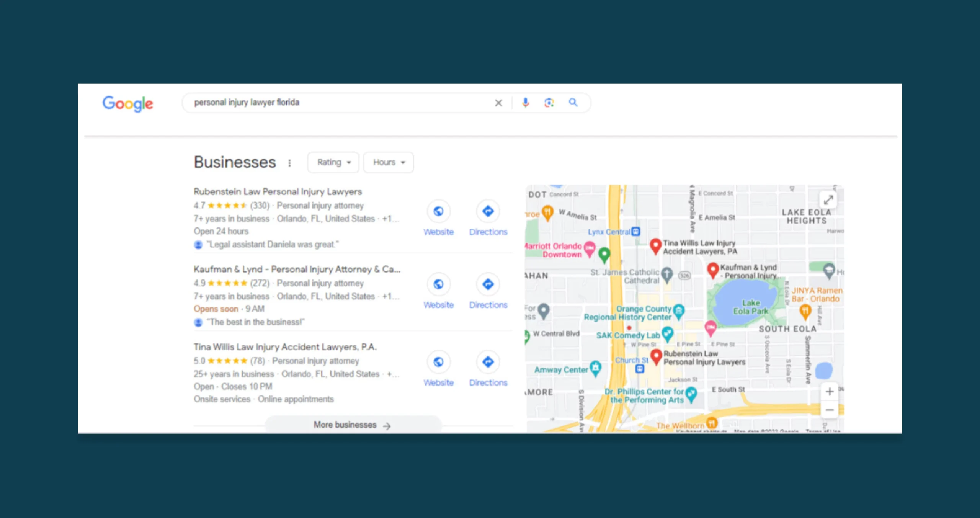Click 'Opens soon · 9 AM' hours text

pyautogui.click(x=229, y=309)
